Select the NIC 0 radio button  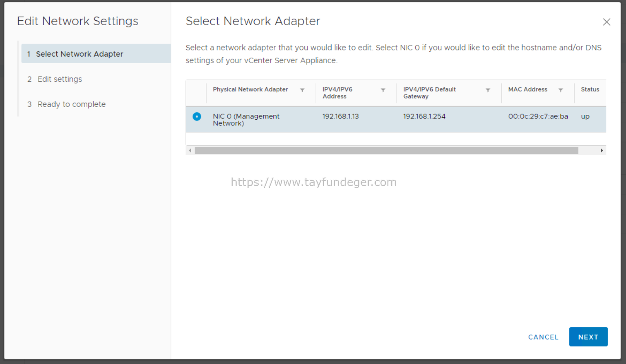(x=197, y=116)
